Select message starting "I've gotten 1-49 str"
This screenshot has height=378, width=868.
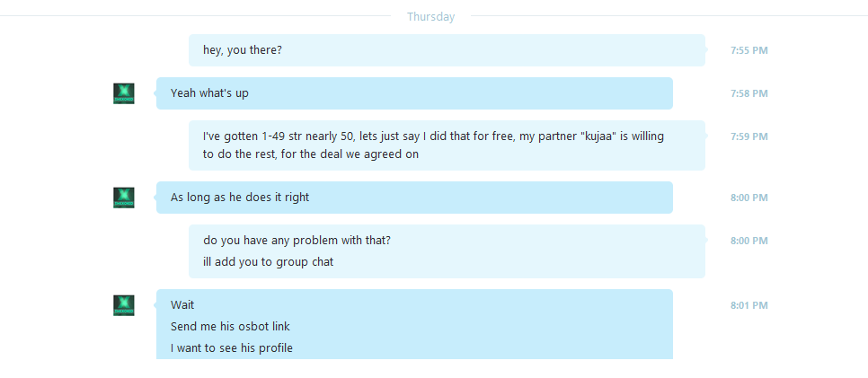click(x=447, y=145)
